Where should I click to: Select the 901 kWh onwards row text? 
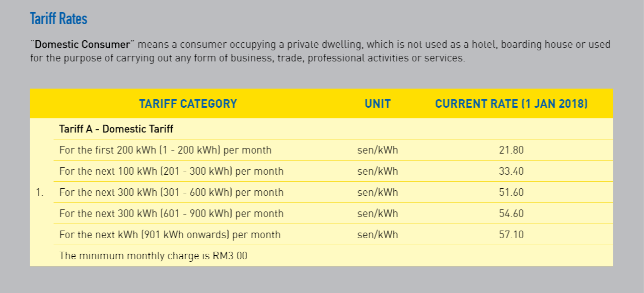[170, 235]
